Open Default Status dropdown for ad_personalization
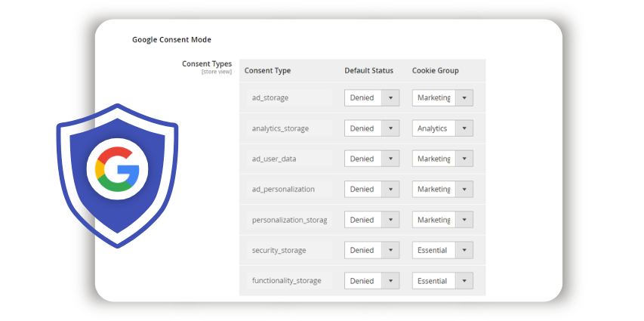This screenshot has height=321, width=644. [371, 189]
